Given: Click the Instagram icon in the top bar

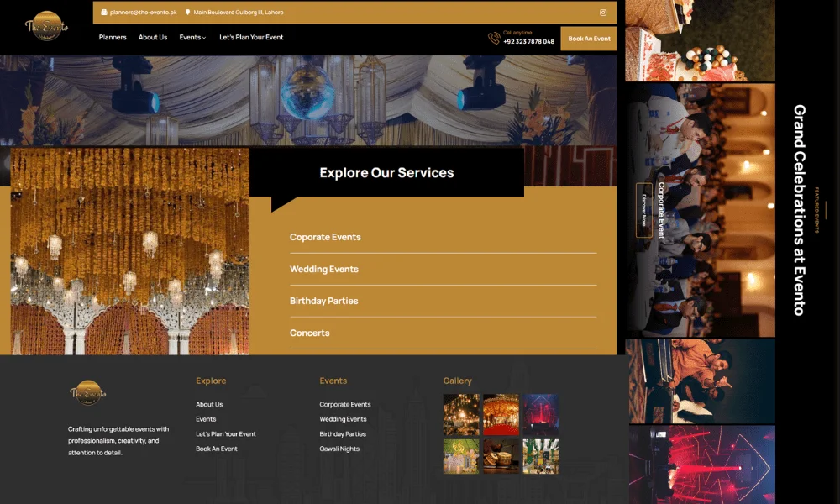Looking at the screenshot, I should (x=602, y=13).
